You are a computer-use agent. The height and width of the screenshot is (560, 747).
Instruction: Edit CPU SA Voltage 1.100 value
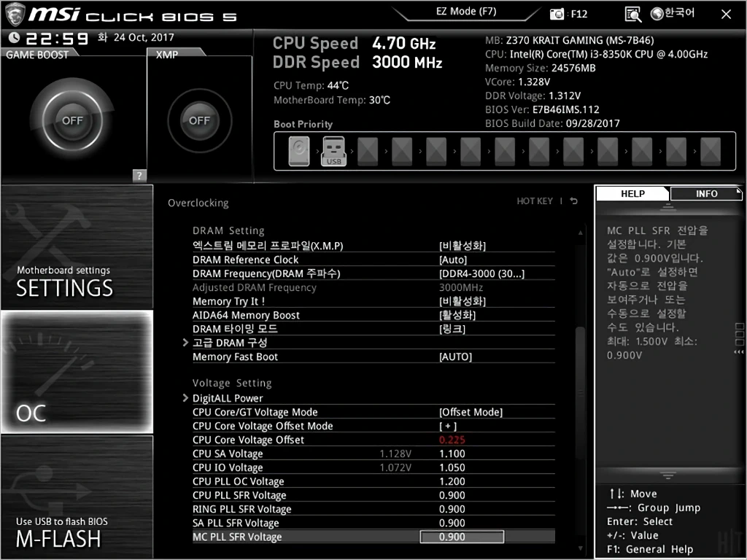click(452, 454)
